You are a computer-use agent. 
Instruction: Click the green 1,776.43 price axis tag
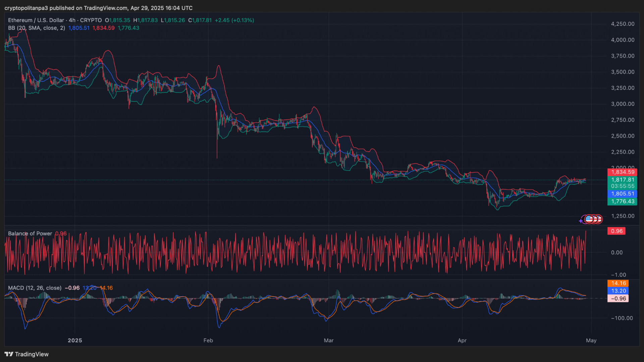tap(622, 201)
